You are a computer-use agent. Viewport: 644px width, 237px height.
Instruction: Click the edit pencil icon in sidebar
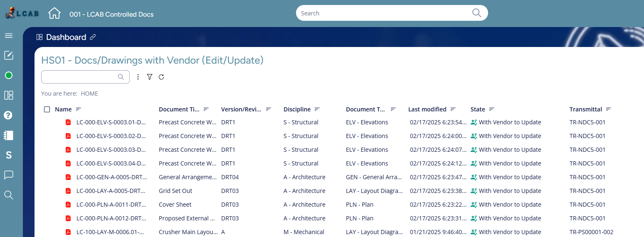coord(9,55)
